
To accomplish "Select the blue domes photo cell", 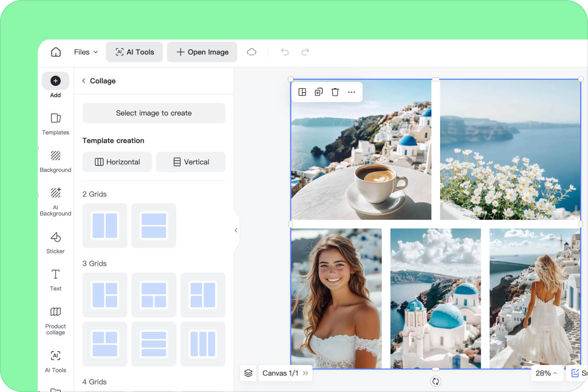I will point(435,298).
